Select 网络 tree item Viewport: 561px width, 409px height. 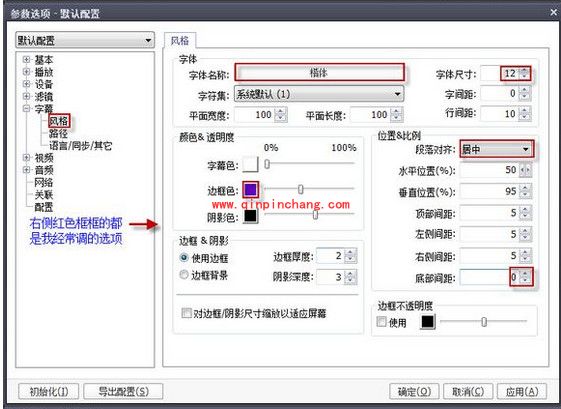44,182
